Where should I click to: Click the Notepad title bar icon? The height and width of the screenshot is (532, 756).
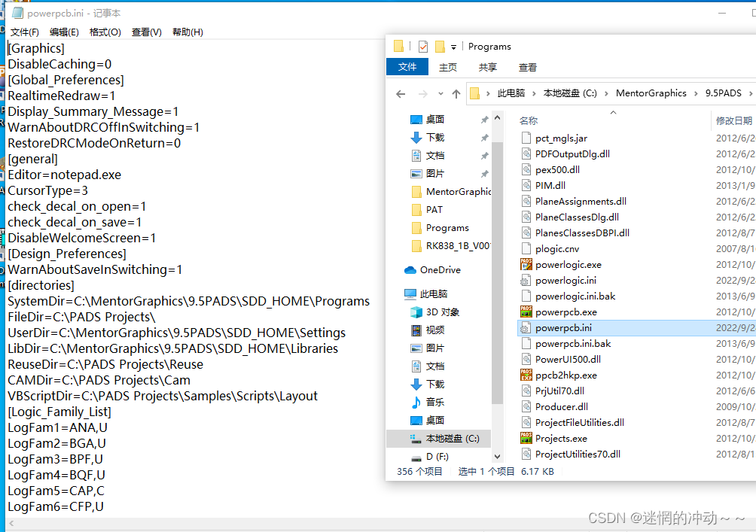pyautogui.click(x=18, y=13)
